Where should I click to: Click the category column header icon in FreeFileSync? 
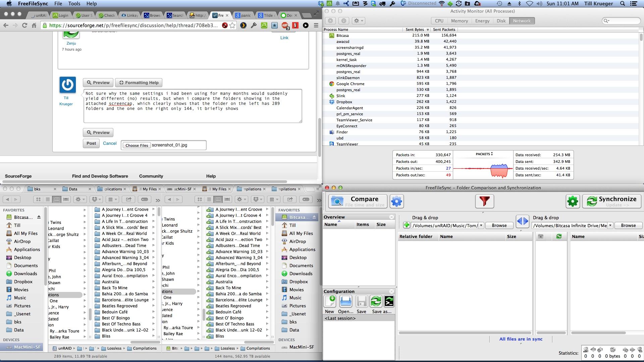coord(540,237)
